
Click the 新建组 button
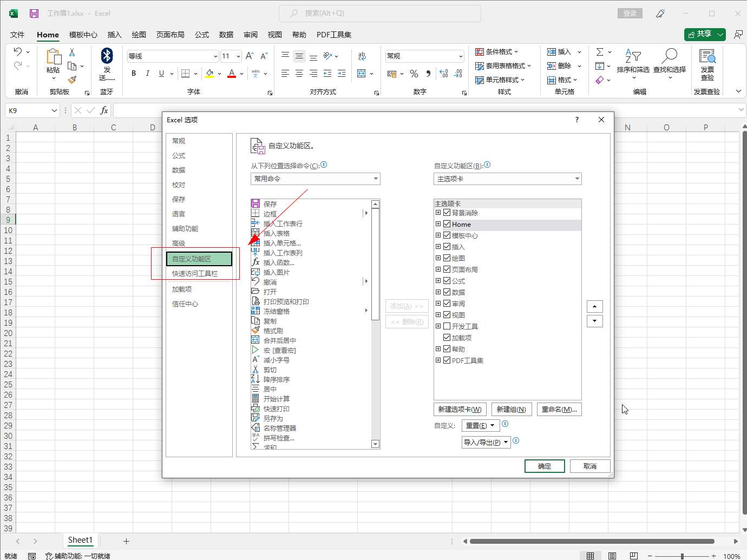[x=512, y=410]
